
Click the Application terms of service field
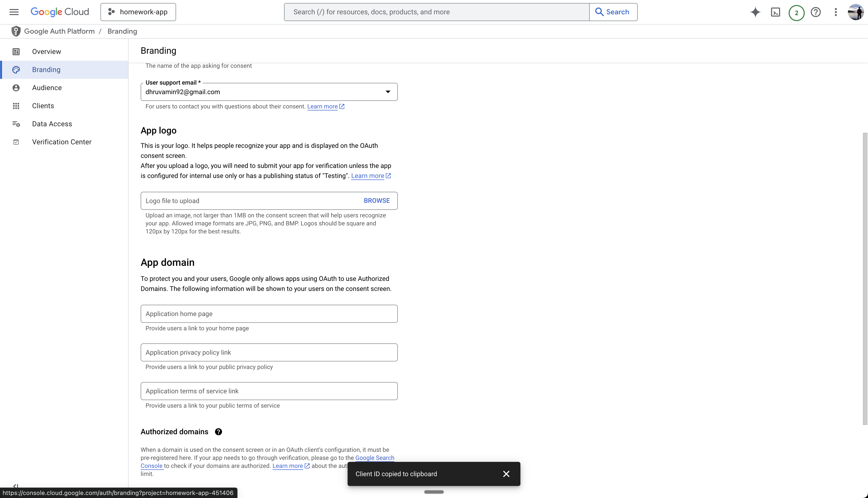269,391
